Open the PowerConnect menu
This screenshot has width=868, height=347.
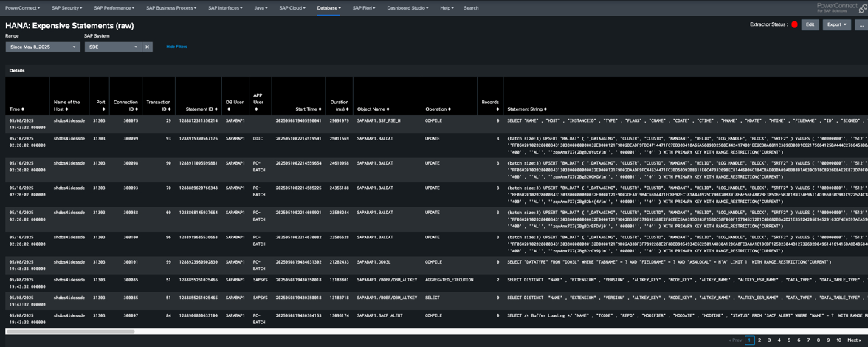click(x=22, y=8)
